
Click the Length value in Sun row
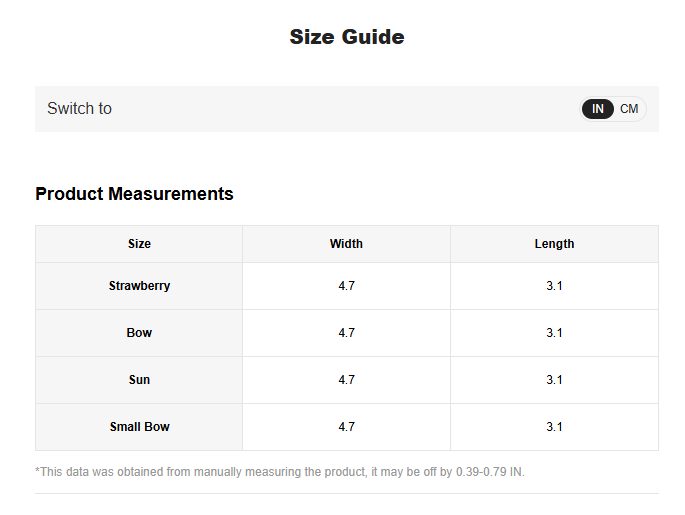[554, 380]
